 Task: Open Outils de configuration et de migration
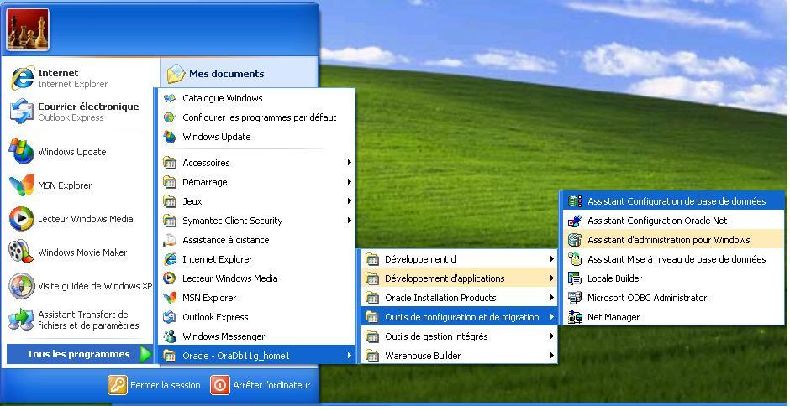459,317
